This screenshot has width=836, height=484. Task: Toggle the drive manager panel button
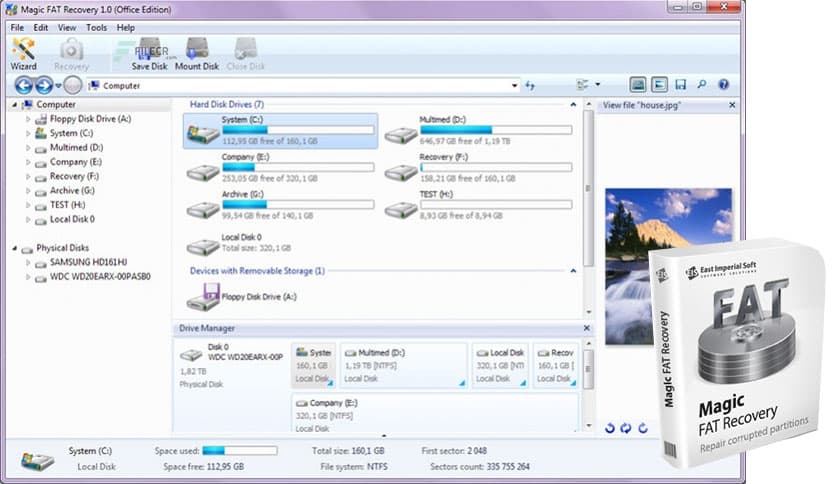[x=659, y=85]
